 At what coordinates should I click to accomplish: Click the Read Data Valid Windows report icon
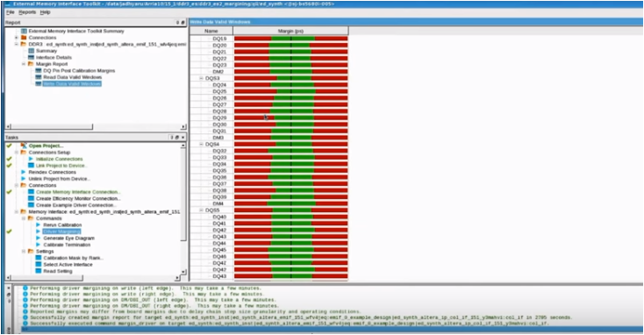39,77
